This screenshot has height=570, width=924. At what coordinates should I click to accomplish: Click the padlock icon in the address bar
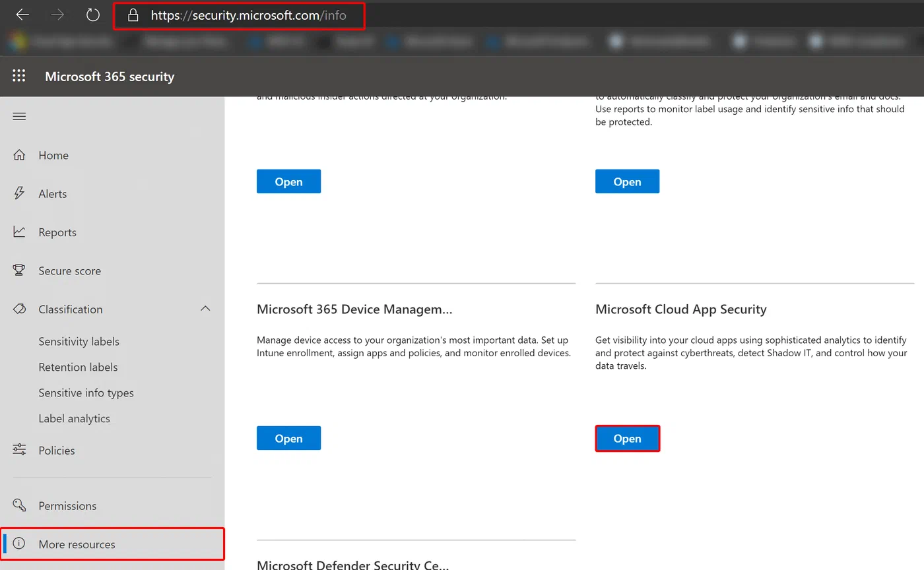click(133, 15)
